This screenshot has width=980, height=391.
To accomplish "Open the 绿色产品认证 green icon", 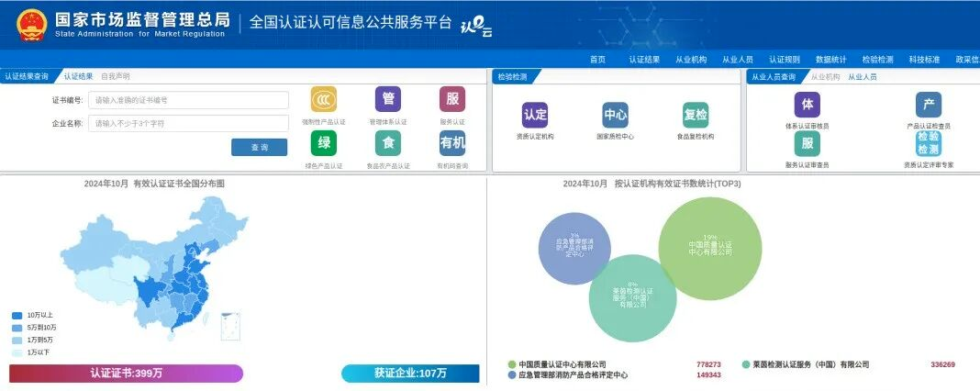I will pos(324,143).
